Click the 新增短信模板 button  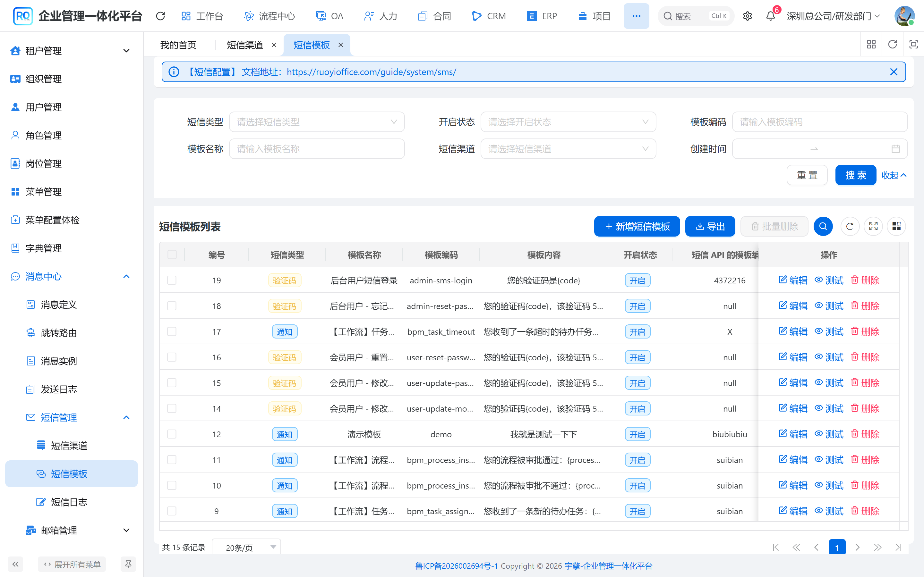(637, 226)
